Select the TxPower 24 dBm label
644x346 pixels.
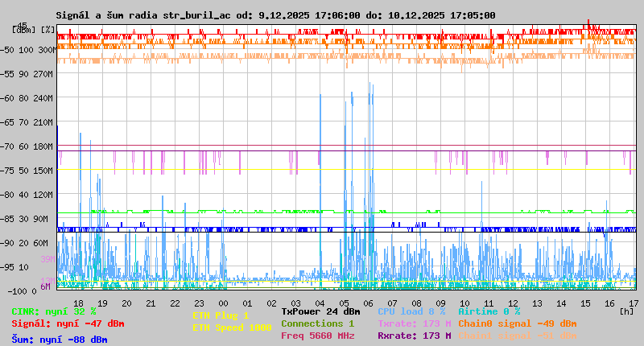tap(320, 311)
